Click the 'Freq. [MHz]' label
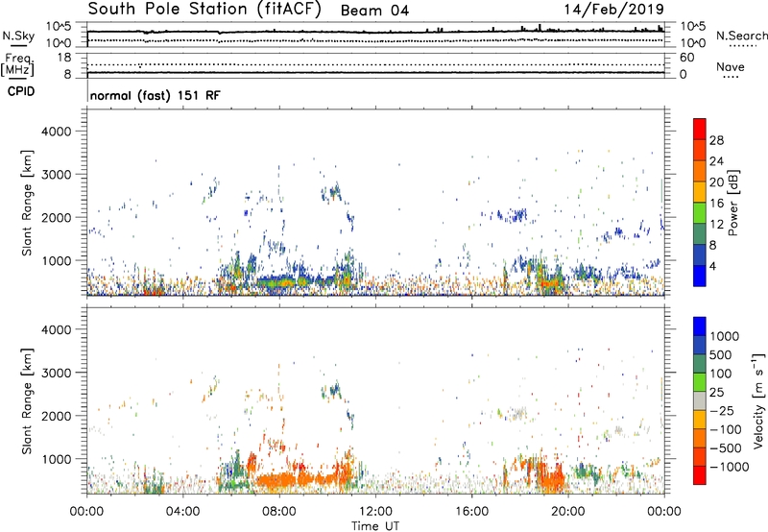 17,65
